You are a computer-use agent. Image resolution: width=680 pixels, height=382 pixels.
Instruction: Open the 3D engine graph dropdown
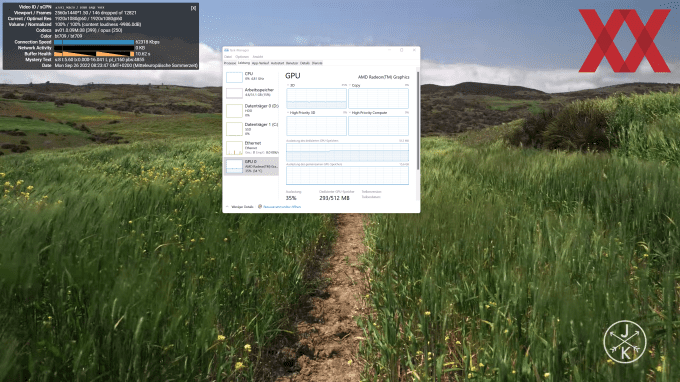click(291, 85)
